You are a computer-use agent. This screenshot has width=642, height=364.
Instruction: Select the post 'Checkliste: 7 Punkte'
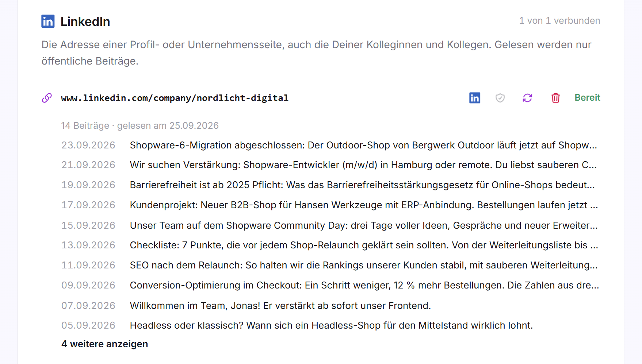364,245
